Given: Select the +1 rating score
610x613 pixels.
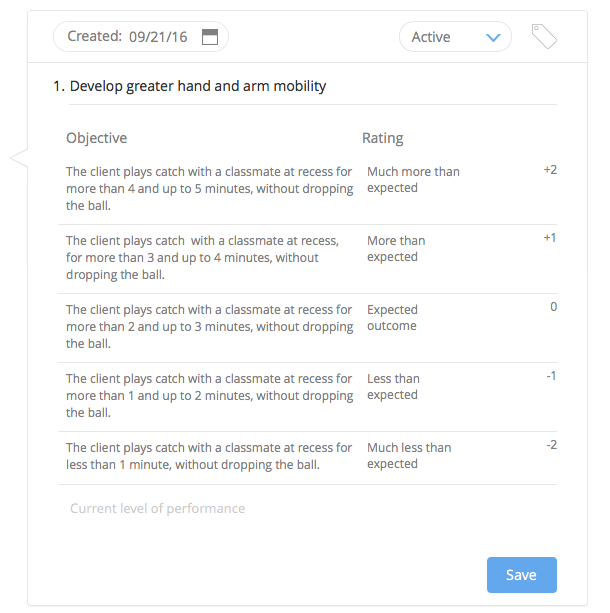Looking at the screenshot, I should (x=550, y=238).
